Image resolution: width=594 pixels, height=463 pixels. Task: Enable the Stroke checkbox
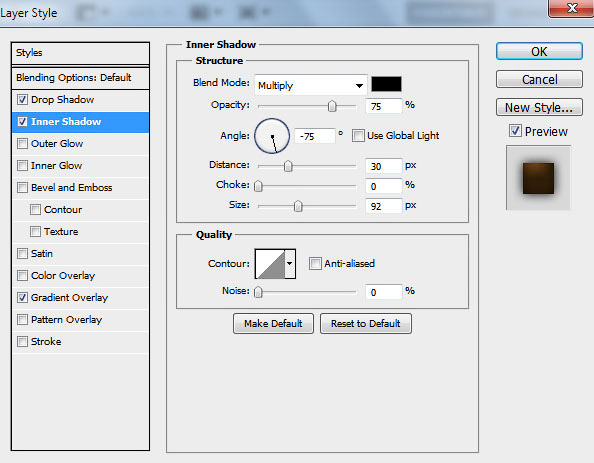coord(22,341)
